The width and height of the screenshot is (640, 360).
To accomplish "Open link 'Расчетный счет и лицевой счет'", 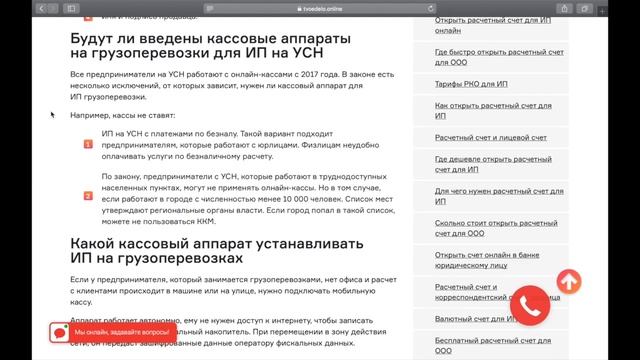I will point(491,138).
